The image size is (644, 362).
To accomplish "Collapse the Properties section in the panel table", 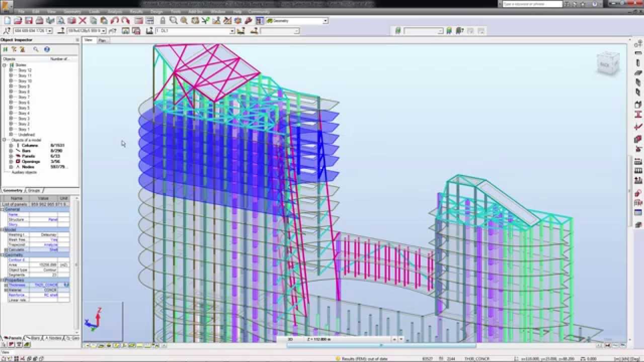I will pos(2,280).
